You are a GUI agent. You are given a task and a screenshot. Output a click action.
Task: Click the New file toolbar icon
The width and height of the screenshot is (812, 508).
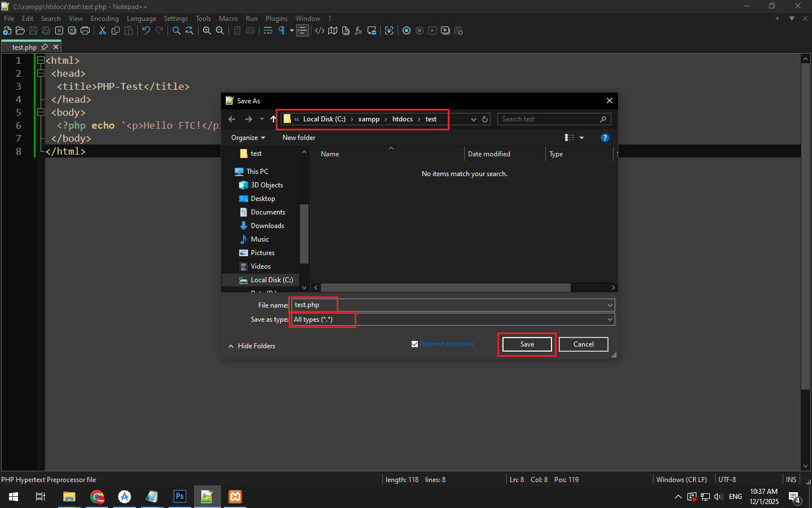click(7, 31)
